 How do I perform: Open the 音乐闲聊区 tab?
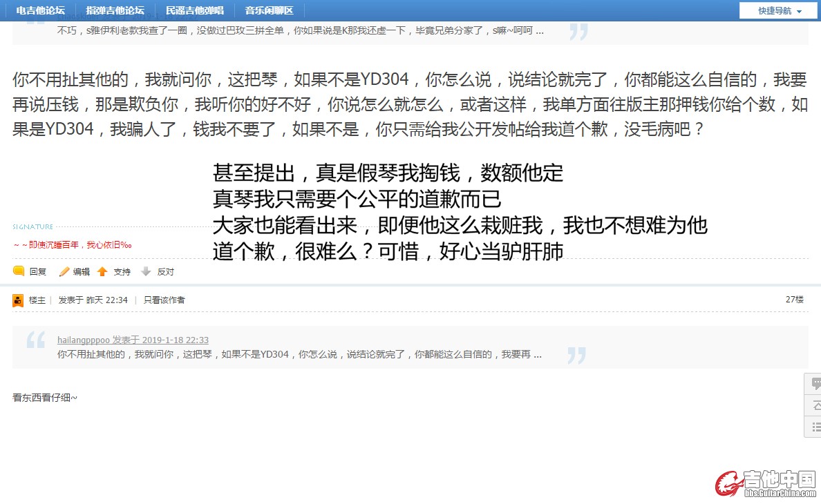coord(269,10)
